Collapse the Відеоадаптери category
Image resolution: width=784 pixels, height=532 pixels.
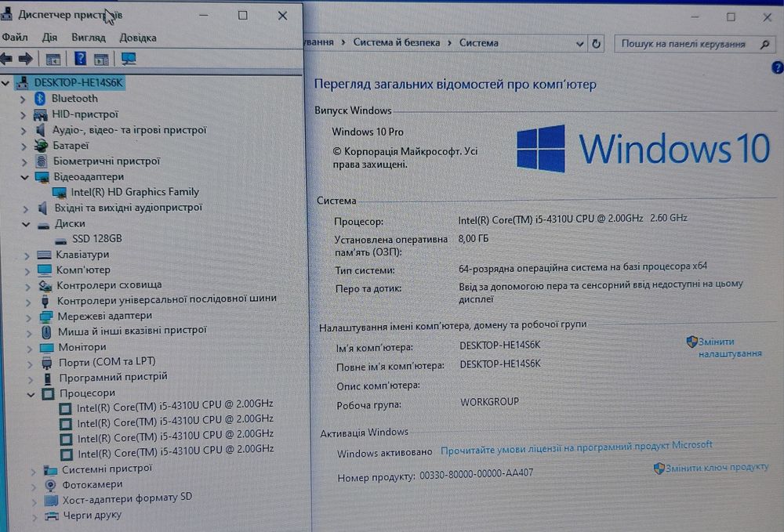coord(24,177)
